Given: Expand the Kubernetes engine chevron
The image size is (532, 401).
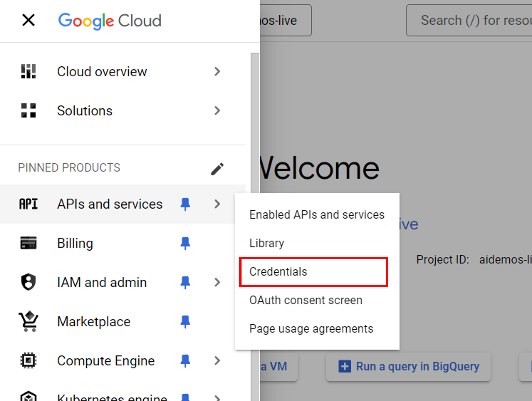Looking at the screenshot, I should click(217, 398).
